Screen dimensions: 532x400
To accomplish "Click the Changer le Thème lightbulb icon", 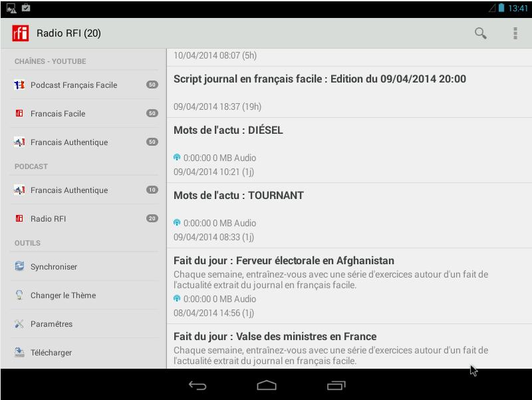I will point(19,295).
